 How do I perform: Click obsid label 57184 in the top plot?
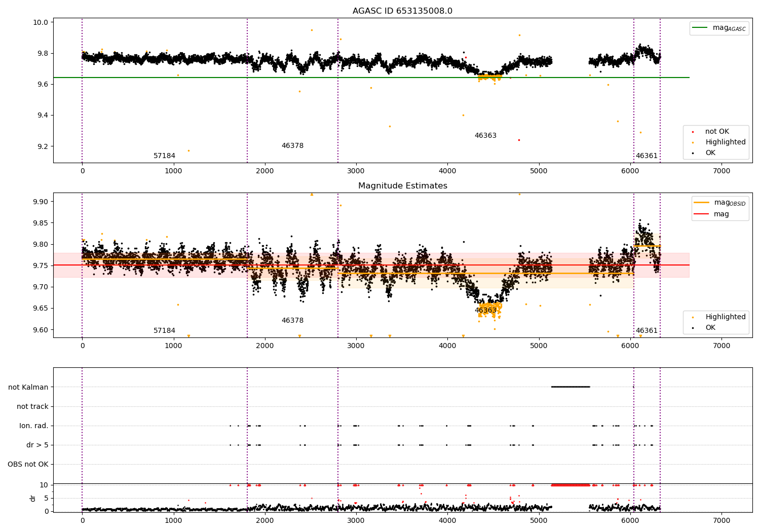164,156
